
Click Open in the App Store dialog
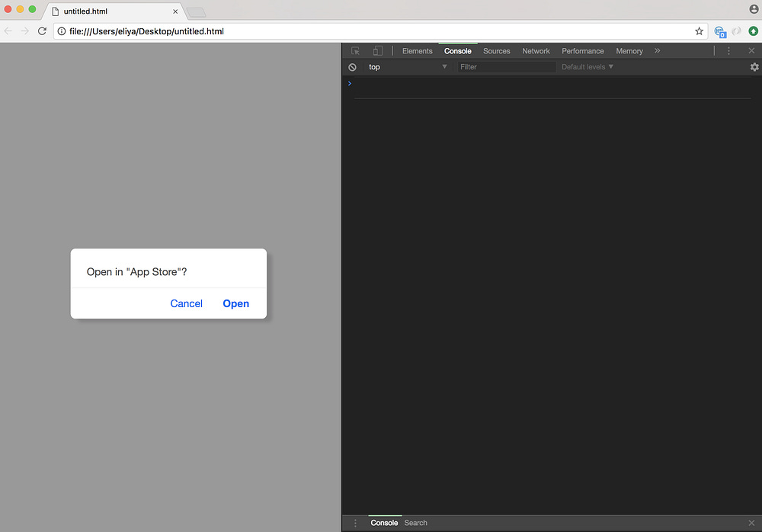[x=235, y=303]
